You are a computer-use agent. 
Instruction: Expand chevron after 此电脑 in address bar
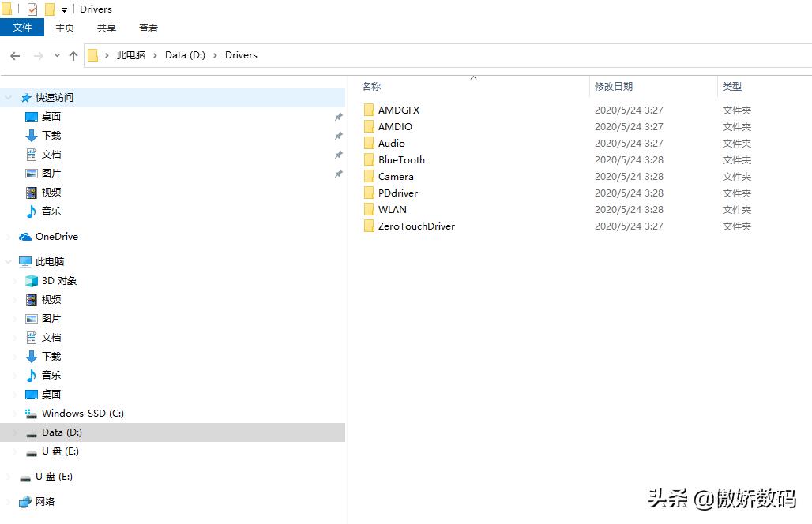click(155, 55)
